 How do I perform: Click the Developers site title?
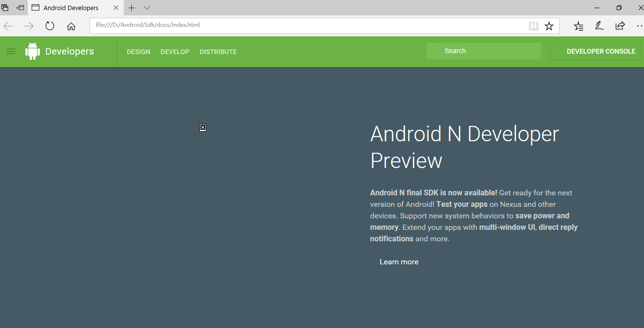click(x=70, y=51)
